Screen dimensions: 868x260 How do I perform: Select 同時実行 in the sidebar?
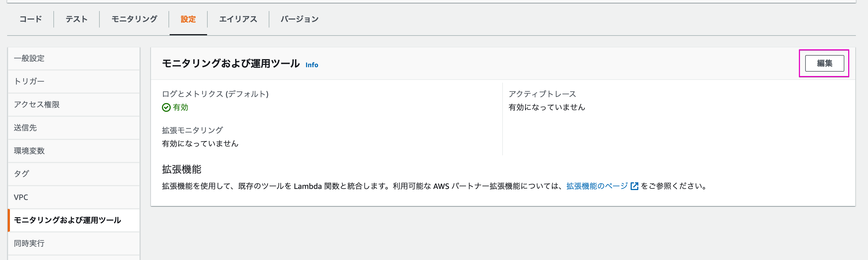[29, 243]
